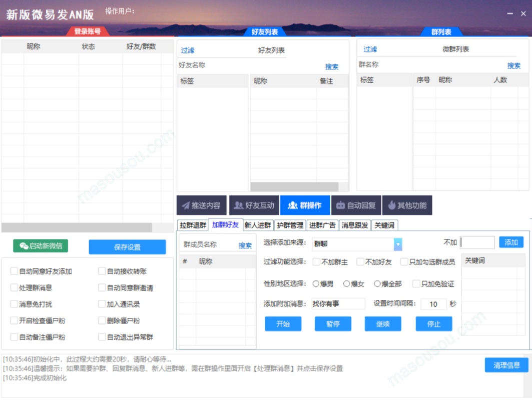Switch to 好友列表 header tab
This screenshot has width=532, height=400.
pyautogui.click(x=265, y=32)
